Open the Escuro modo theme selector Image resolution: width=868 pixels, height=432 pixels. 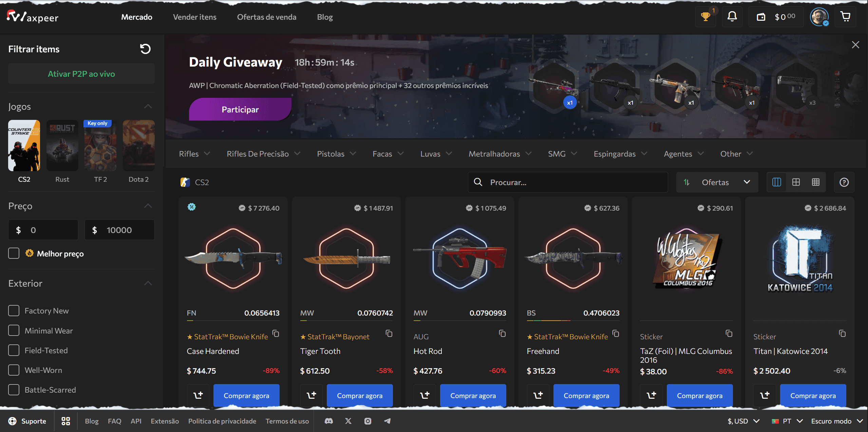click(837, 421)
